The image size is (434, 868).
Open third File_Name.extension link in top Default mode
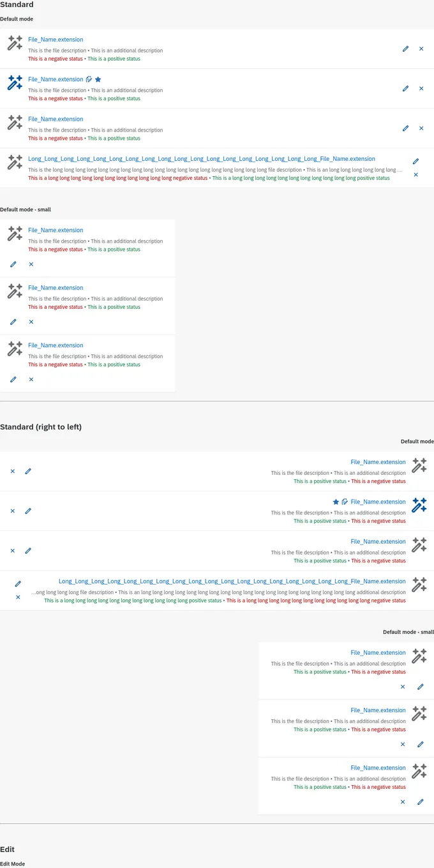pyautogui.click(x=56, y=119)
